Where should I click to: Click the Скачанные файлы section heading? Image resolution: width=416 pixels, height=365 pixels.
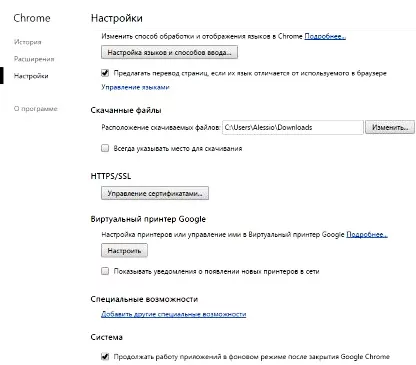point(126,110)
